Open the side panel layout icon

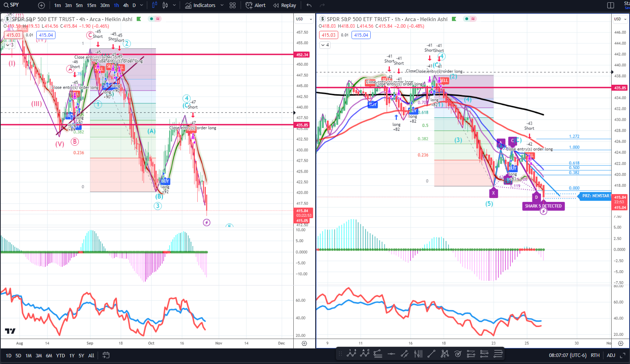tap(611, 5)
